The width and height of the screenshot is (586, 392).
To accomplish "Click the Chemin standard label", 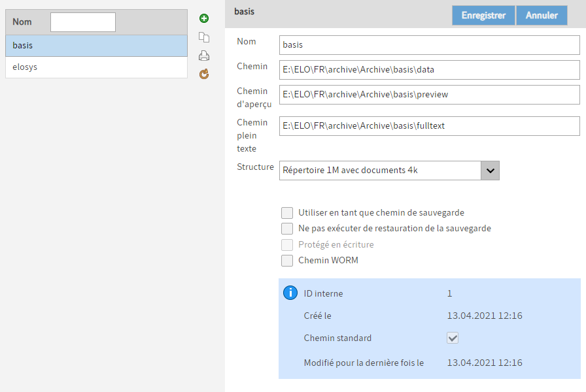I will click(x=337, y=338).
